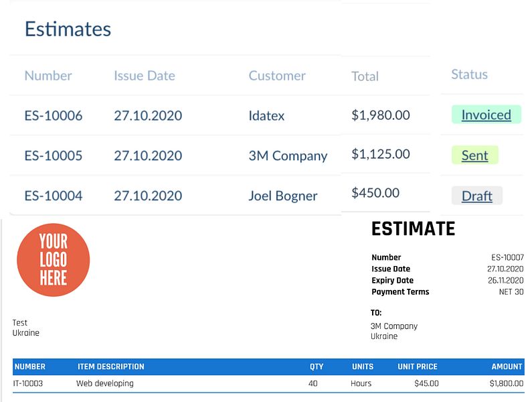Screen dimensions: 532x402
Task: Click the Total column header
Action: (x=365, y=76)
